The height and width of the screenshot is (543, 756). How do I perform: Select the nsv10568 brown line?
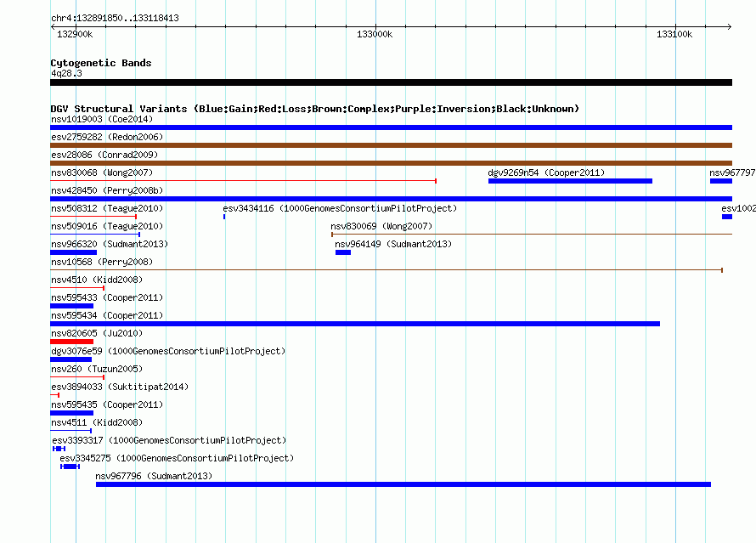click(x=386, y=270)
